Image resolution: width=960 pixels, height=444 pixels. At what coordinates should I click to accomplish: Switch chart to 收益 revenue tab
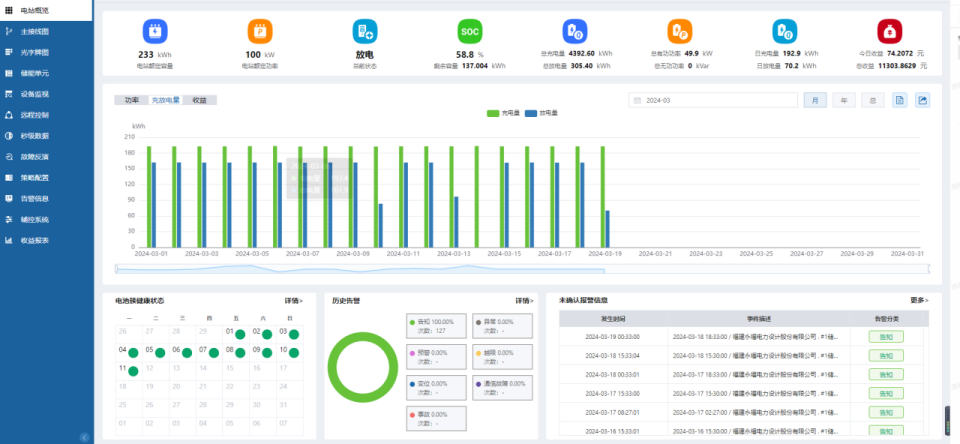click(200, 100)
